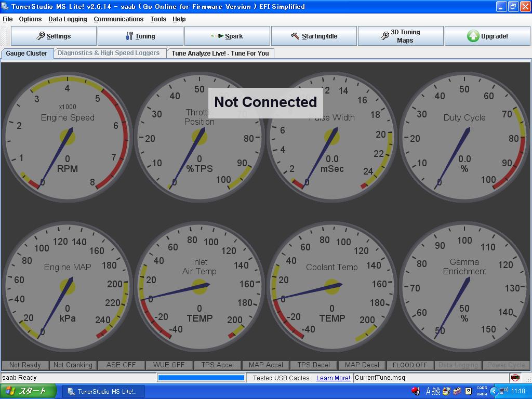This screenshot has width=532, height=399.
Task: Click the connection status icon in status bar
Action: [x=515, y=378]
